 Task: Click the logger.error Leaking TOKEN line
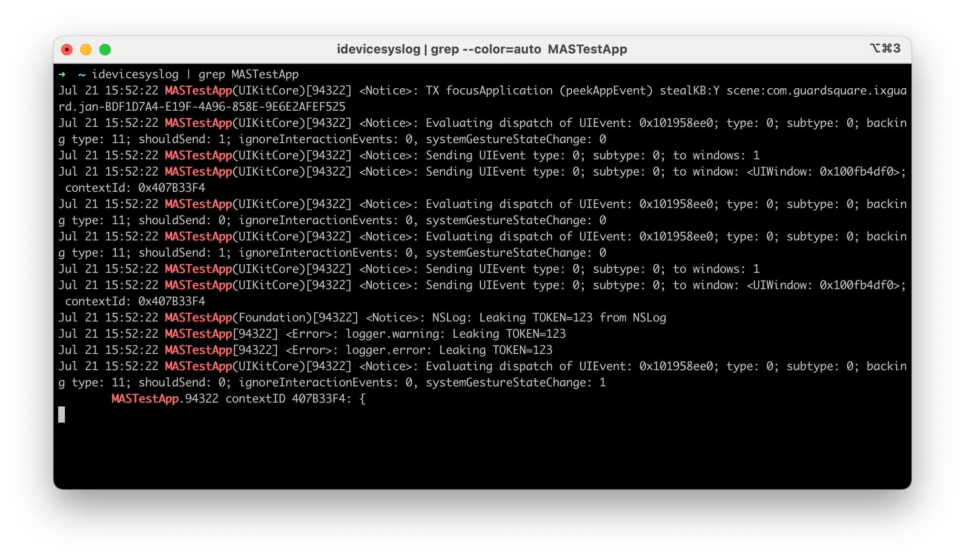click(449, 350)
